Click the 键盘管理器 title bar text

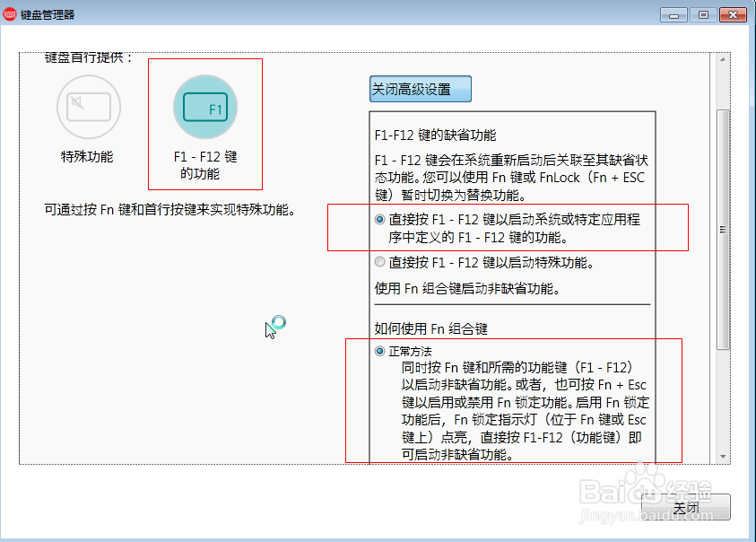coord(48,13)
